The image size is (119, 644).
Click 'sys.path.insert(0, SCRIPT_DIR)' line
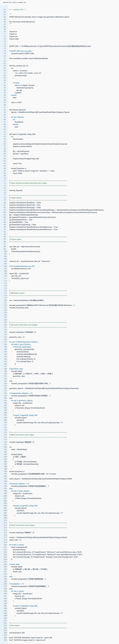[22, 53]
